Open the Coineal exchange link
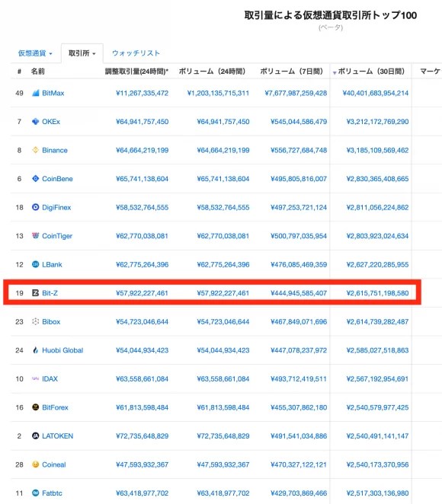This screenshot has height=504, width=442. point(53,464)
